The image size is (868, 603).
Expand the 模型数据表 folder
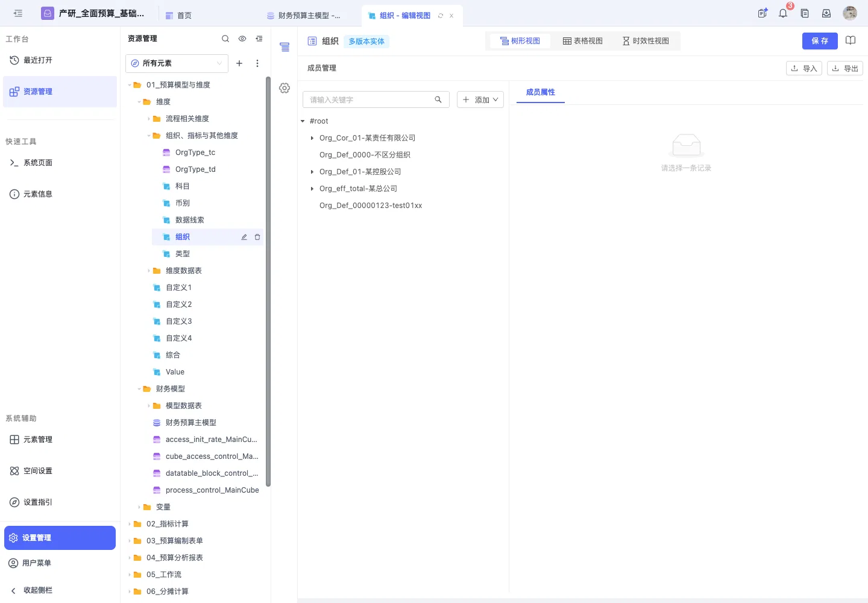point(149,406)
